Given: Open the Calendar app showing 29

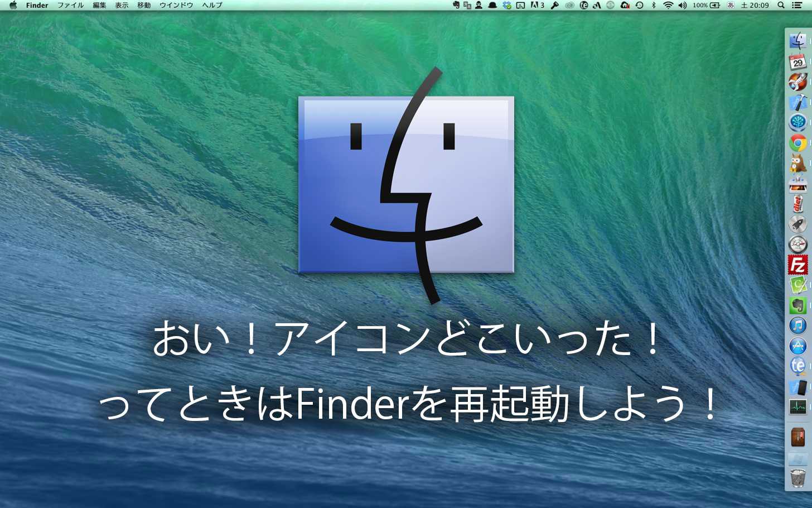Looking at the screenshot, I should (x=797, y=61).
